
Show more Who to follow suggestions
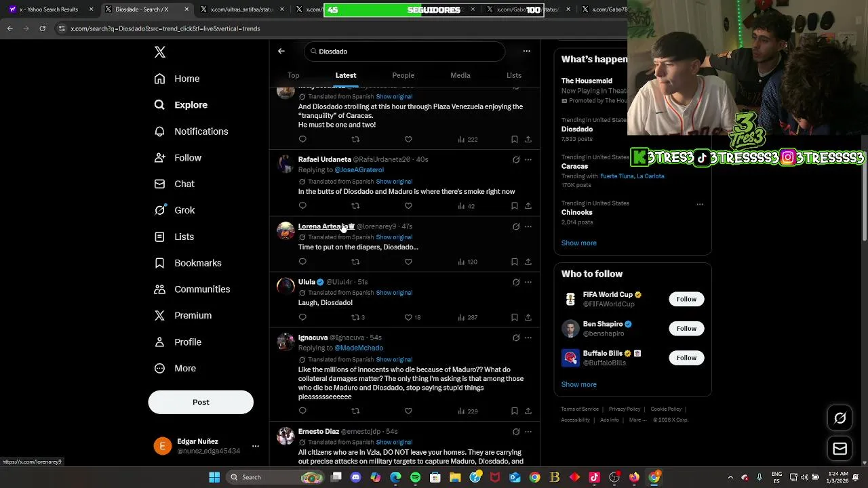coord(578,384)
